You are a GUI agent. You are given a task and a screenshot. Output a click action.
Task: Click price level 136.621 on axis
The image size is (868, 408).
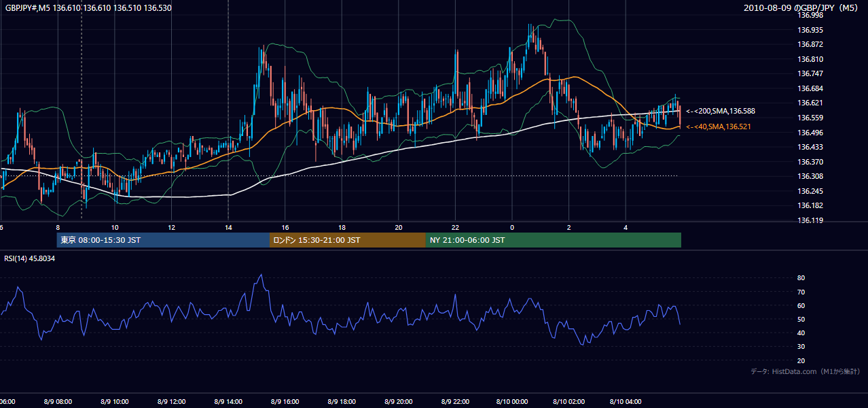point(810,103)
